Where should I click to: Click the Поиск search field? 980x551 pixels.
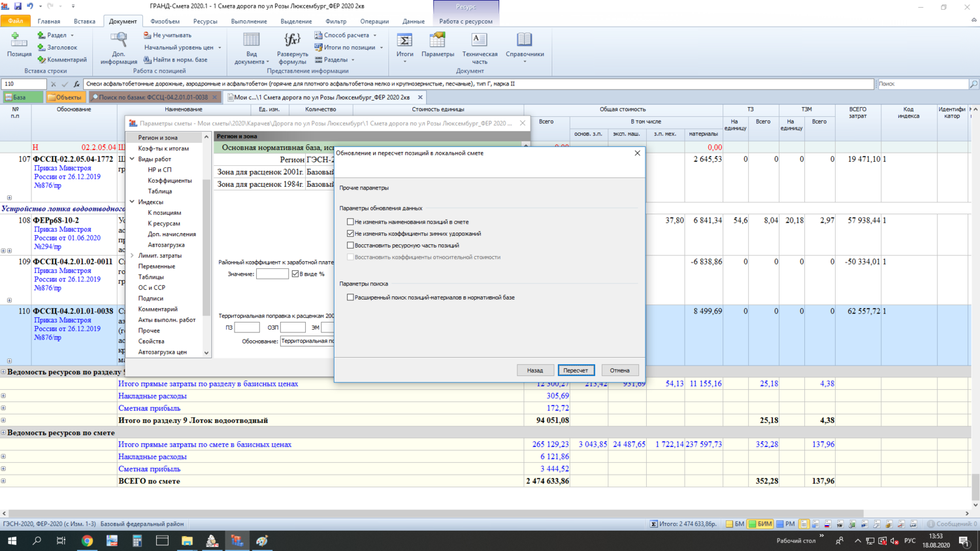921,84
